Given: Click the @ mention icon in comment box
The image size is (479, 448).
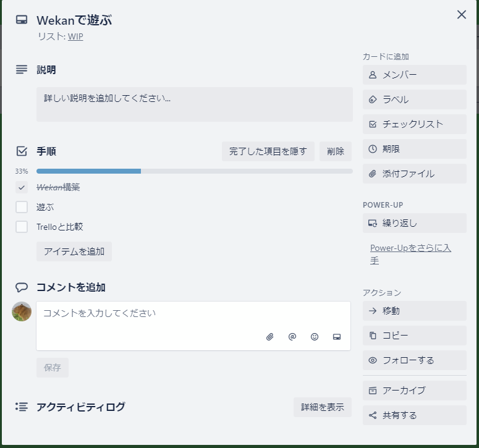Looking at the screenshot, I should (x=292, y=337).
